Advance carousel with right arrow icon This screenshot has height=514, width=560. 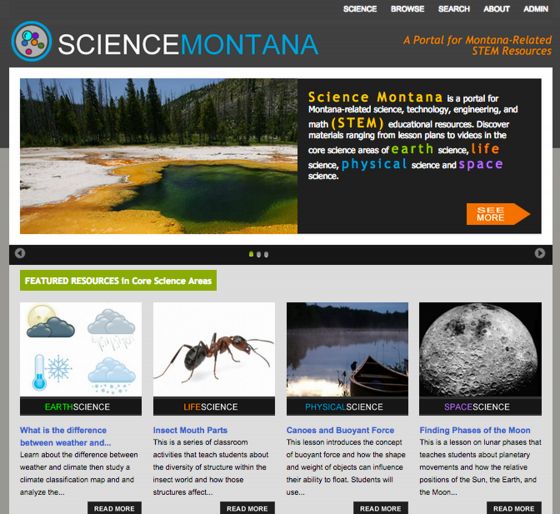point(540,253)
